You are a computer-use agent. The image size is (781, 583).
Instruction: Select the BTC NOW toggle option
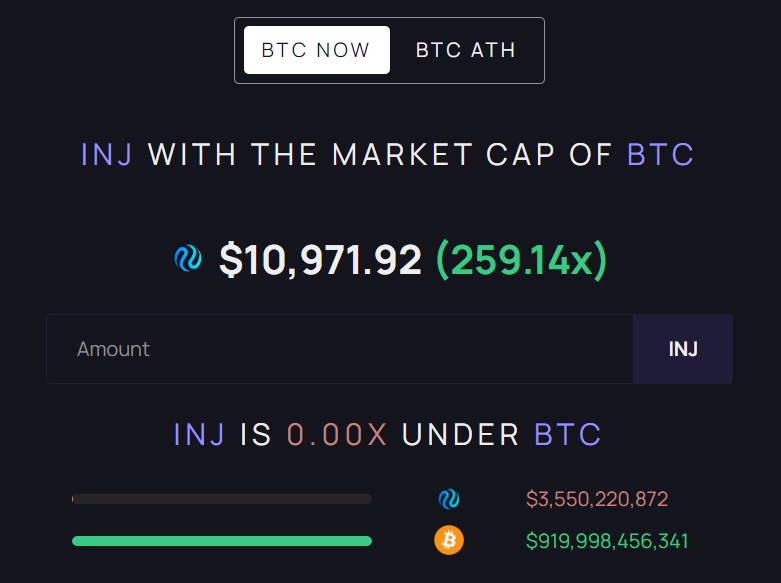pyautogui.click(x=317, y=50)
